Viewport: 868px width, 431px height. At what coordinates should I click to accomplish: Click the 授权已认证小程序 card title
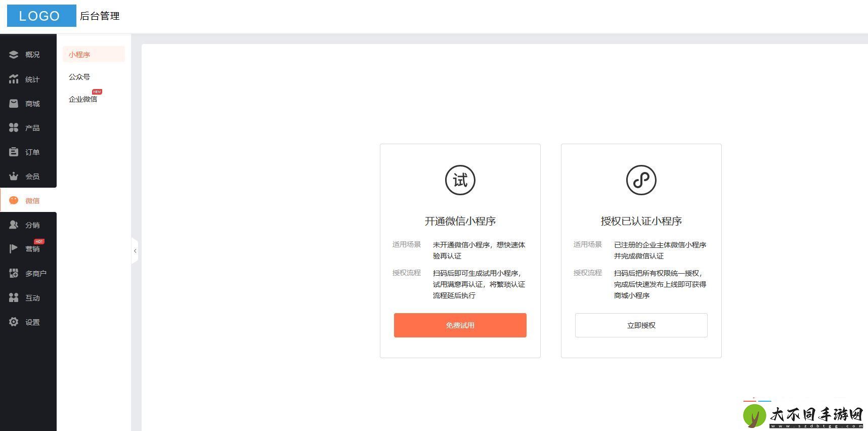pyautogui.click(x=641, y=221)
